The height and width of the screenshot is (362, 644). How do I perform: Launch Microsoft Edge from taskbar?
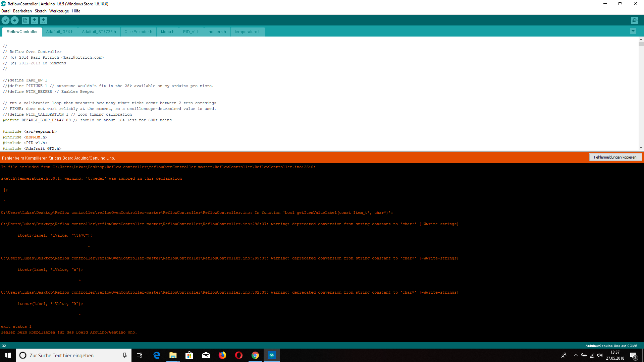tap(157, 355)
